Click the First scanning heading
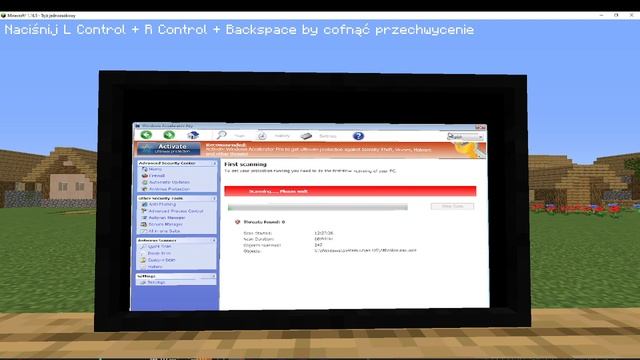Screen dimensions: 640x360 coord(245,164)
